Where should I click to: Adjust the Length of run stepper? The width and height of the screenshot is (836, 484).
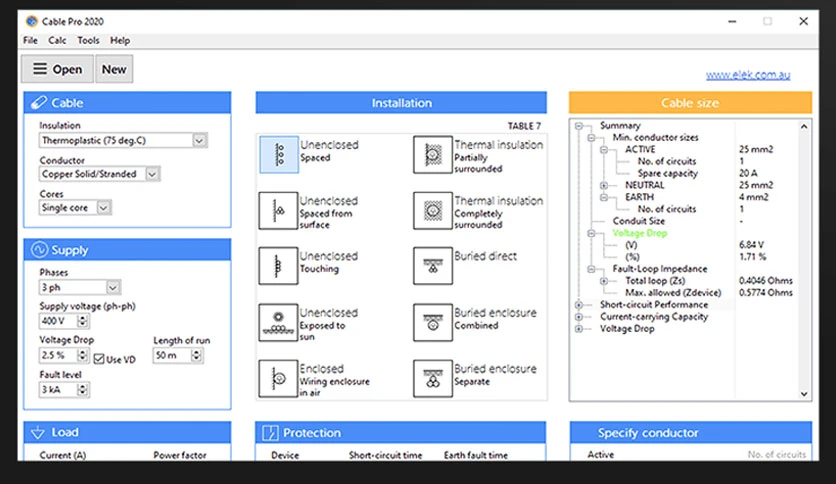click(196, 356)
